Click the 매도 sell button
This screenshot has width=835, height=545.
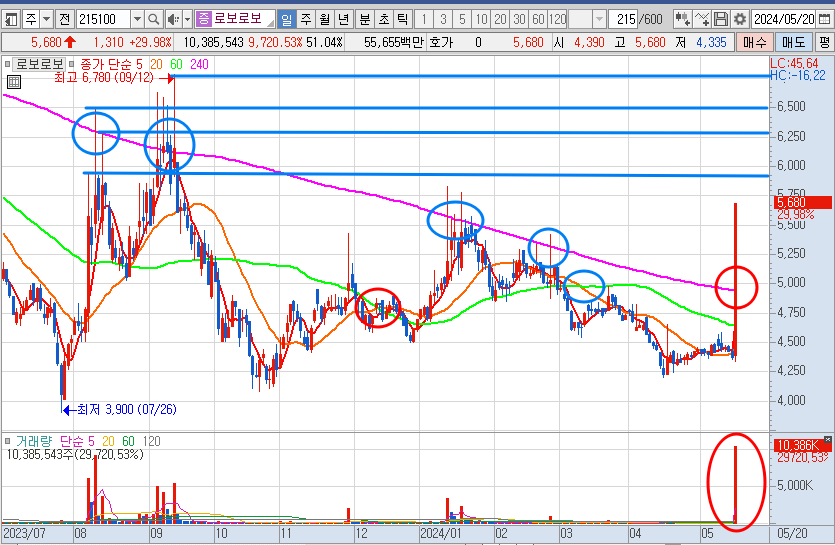[793, 43]
